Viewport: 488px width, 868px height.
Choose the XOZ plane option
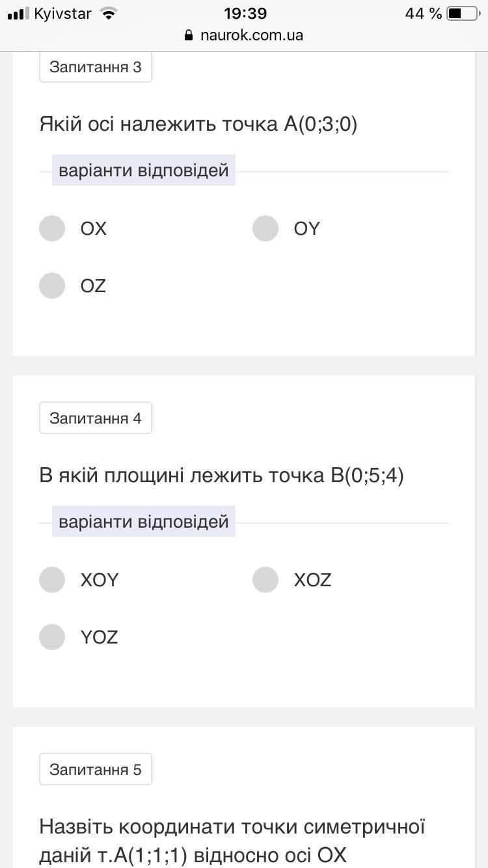(265, 580)
